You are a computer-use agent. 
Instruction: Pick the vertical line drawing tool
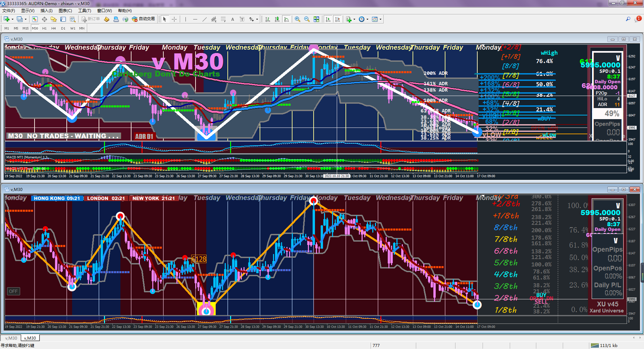tap(185, 19)
